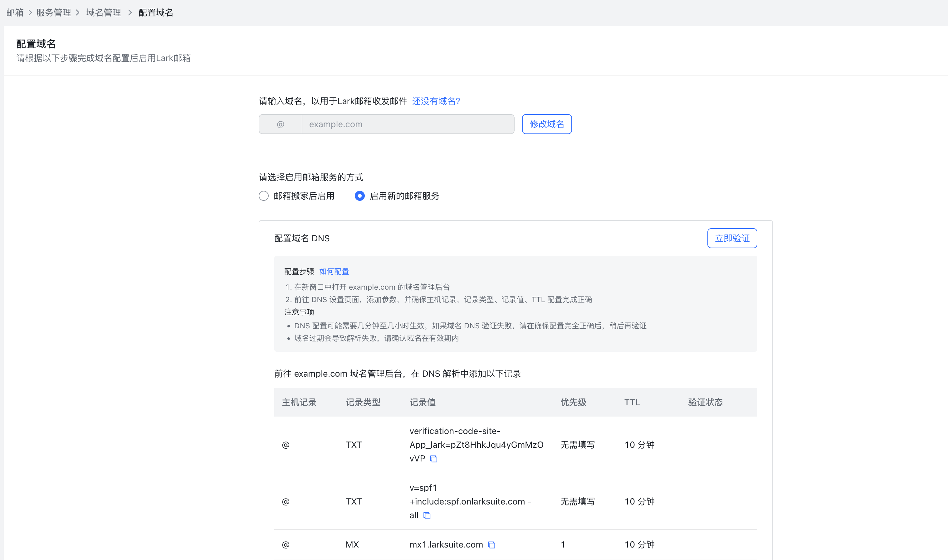
Task: Click @ host record in the MX row
Action: click(286, 544)
